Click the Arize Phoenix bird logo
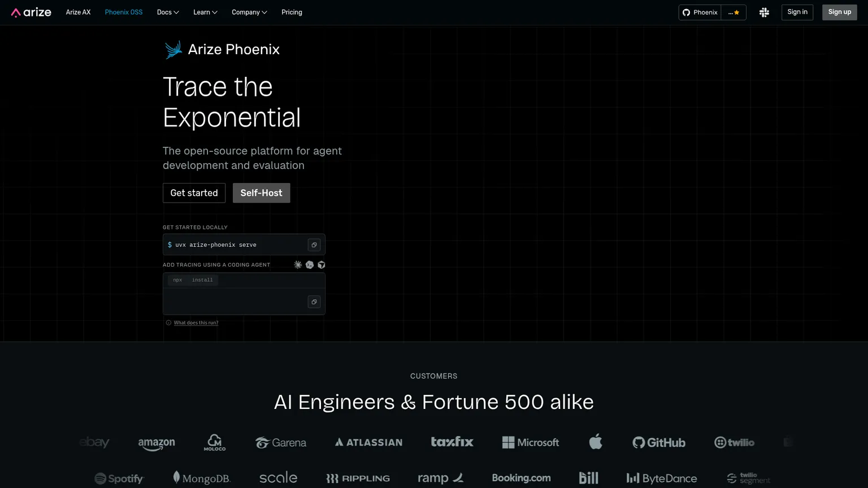 pyautogui.click(x=173, y=50)
